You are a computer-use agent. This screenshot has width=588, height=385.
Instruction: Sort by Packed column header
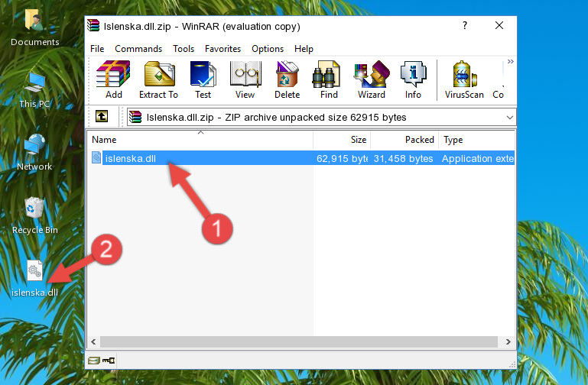404,140
